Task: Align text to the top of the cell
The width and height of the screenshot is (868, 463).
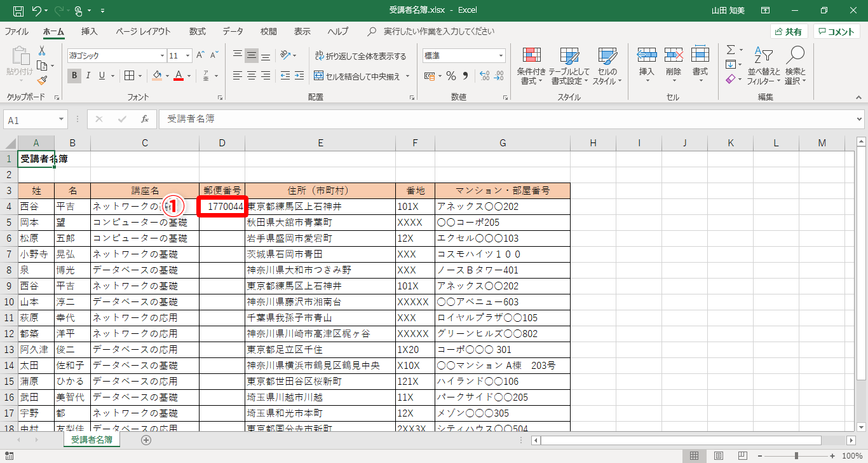Action: coord(238,55)
